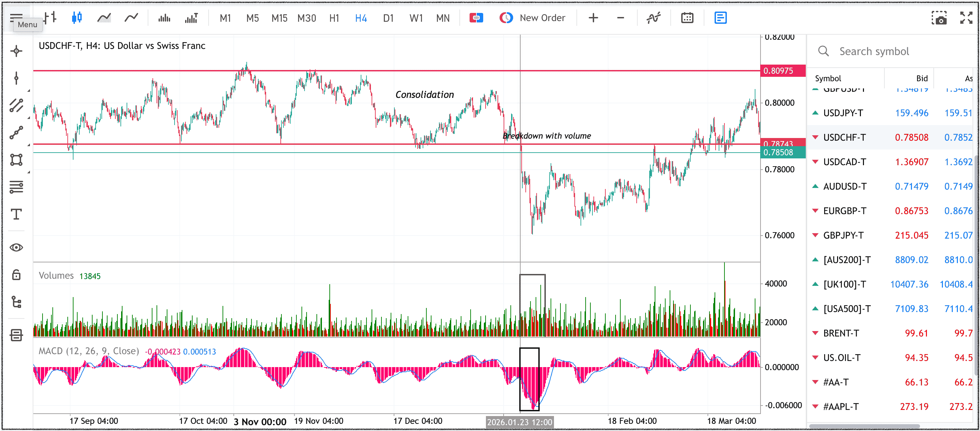The height and width of the screenshot is (431, 980).
Task: Select M15 timeframe
Action: [279, 18]
